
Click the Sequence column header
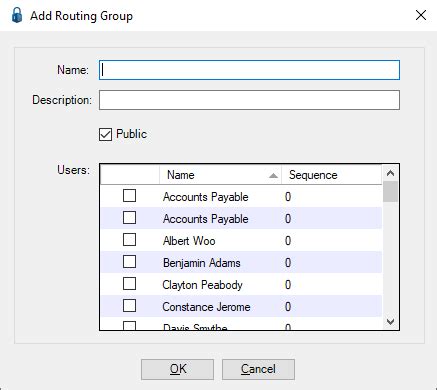(331, 175)
